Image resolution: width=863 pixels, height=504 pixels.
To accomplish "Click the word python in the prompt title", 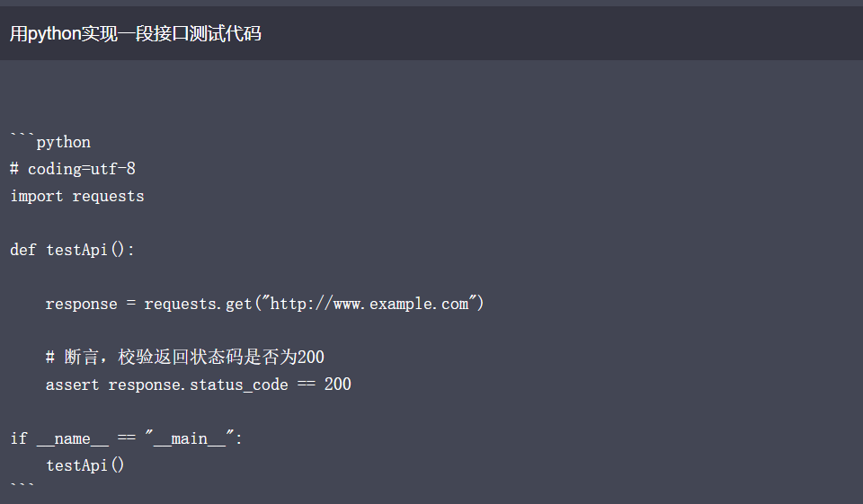I will click(x=55, y=34).
